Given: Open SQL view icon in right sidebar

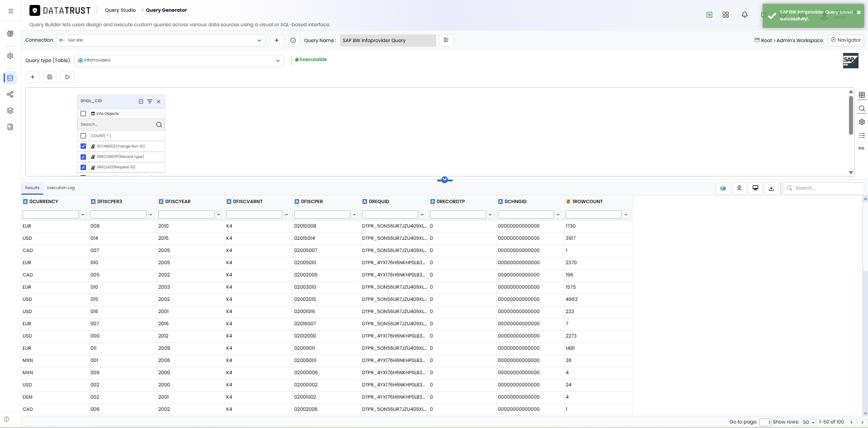Looking at the screenshot, I should [862, 148].
